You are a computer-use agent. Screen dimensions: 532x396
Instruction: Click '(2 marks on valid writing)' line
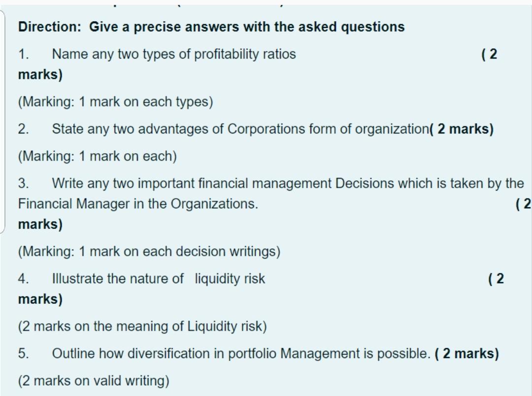94,381
